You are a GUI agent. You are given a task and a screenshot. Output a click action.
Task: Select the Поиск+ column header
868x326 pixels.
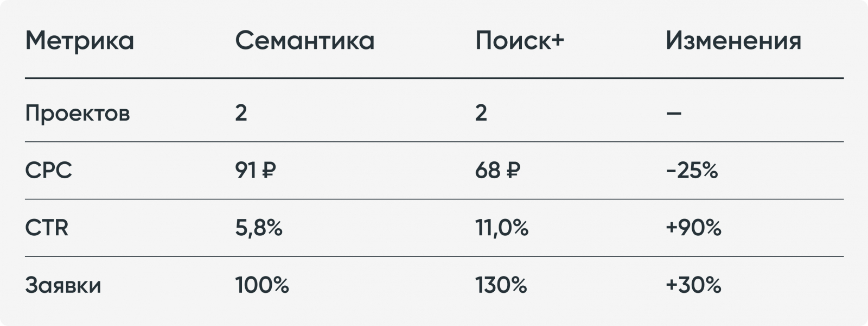519,41
